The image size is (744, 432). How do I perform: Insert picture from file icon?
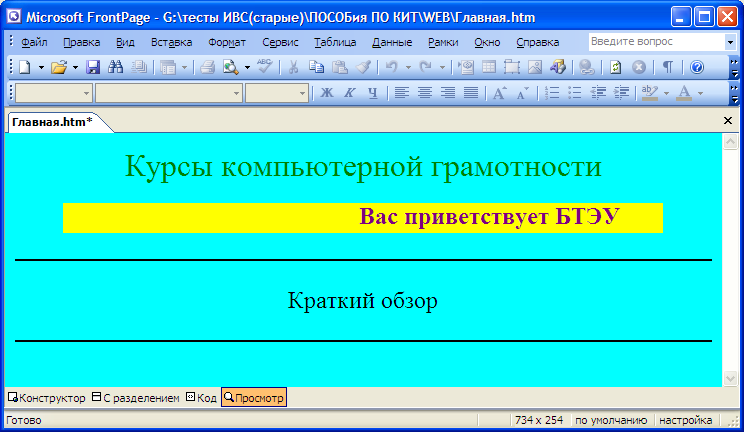(535, 67)
